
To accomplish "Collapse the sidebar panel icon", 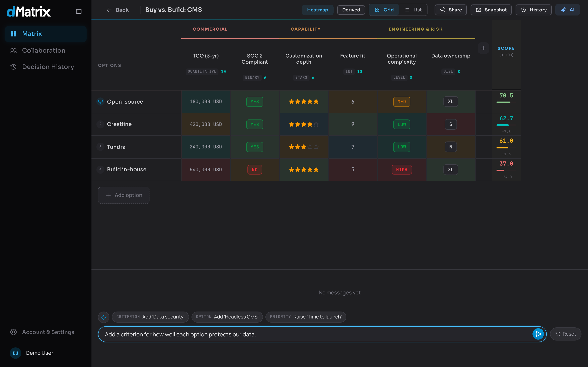I will [79, 11].
